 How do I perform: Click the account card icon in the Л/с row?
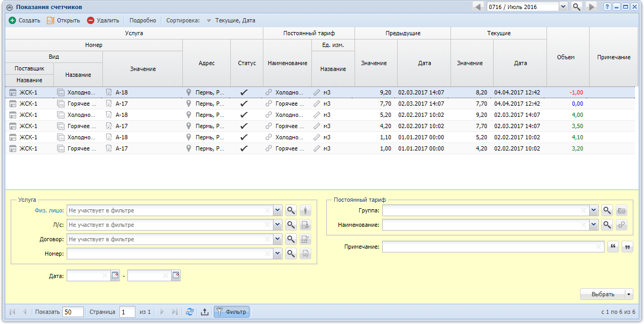305,225
